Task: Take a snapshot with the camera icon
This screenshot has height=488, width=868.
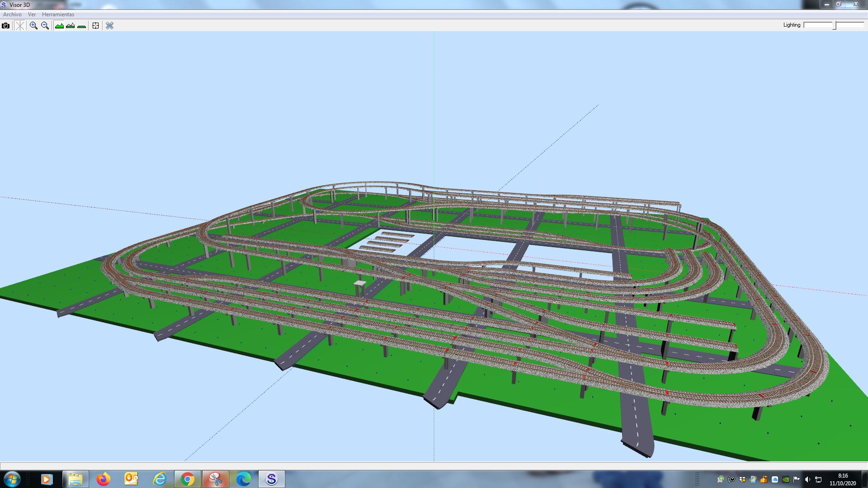Action: coord(5,26)
